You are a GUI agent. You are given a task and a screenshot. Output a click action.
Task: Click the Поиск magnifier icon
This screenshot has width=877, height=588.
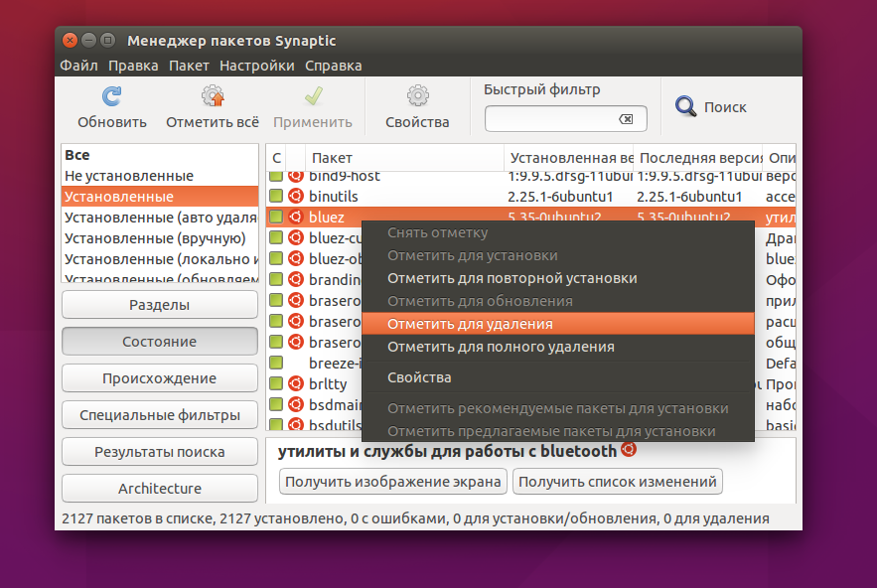[x=685, y=106]
